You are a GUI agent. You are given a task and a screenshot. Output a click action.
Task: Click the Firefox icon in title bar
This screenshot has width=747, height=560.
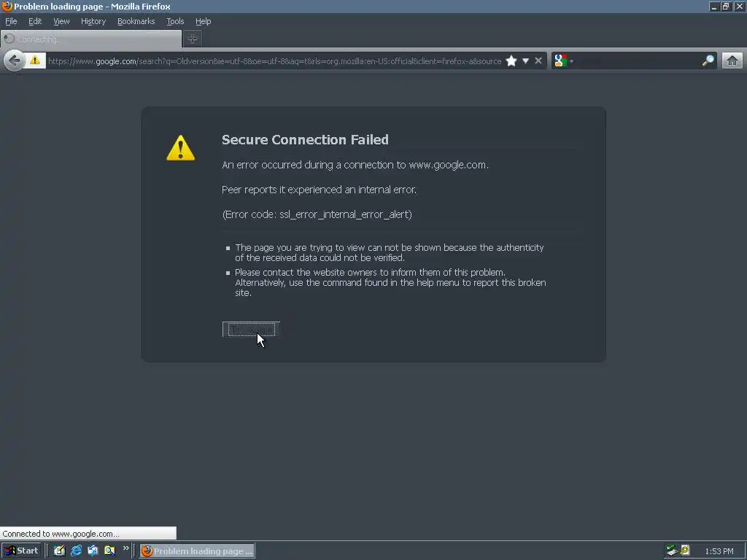tap(7, 6)
